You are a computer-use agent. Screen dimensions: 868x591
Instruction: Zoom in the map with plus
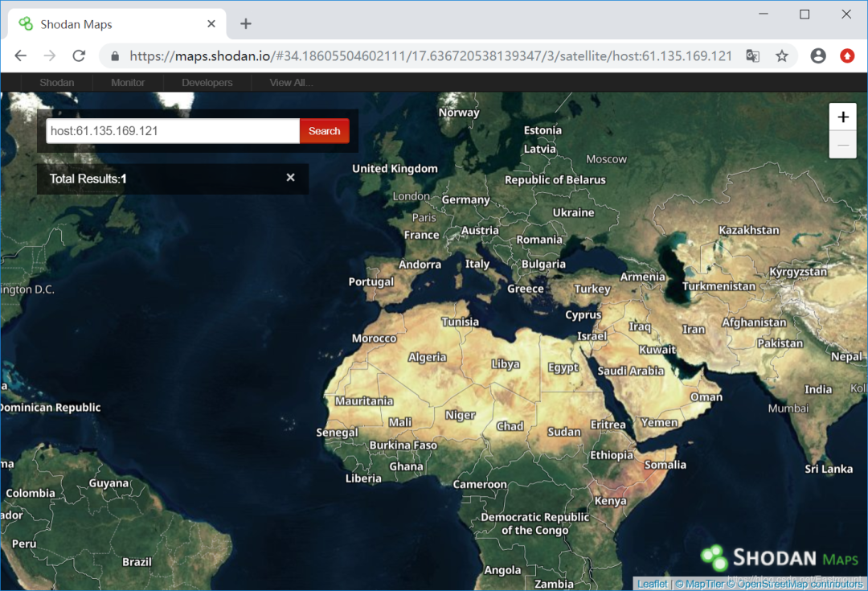pos(843,117)
